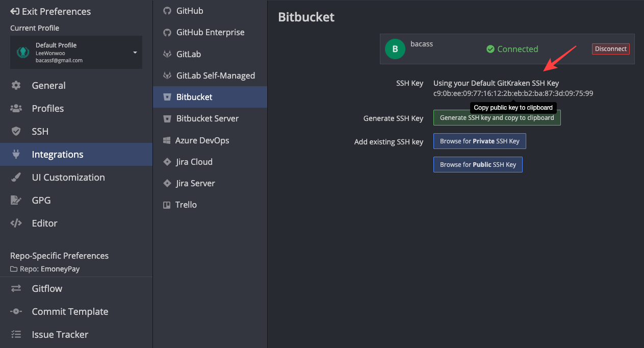Click the Bitbucket Server icon
Screen dimensions: 644x348
(x=167, y=118)
